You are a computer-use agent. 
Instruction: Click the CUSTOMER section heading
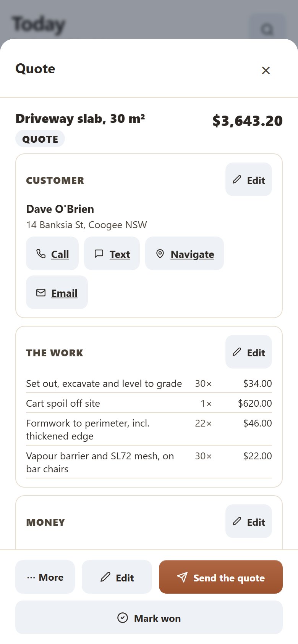tap(55, 180)
